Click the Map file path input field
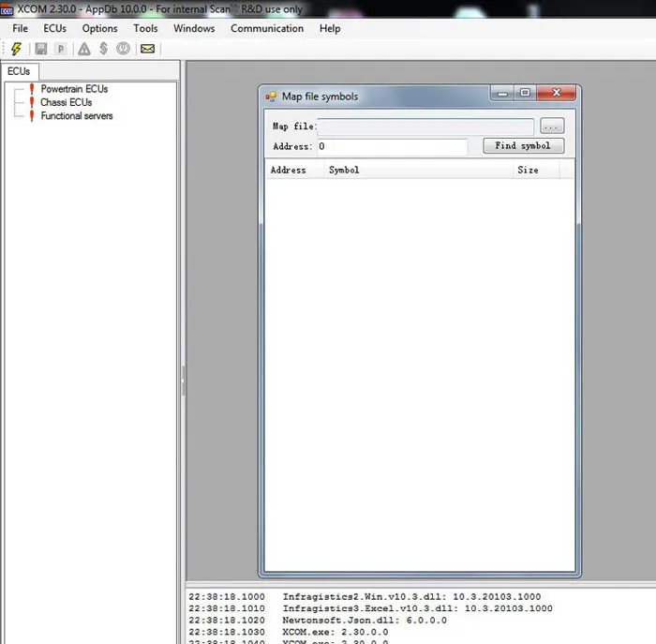Image resolution: width=656 pixels, height=644 pixels. tap(425, 127)
